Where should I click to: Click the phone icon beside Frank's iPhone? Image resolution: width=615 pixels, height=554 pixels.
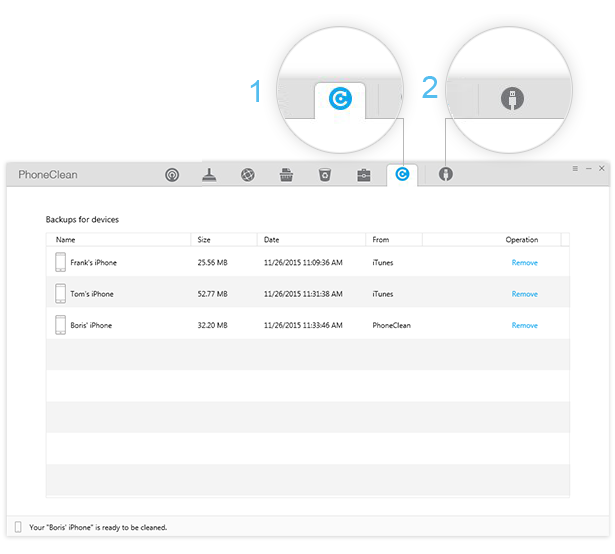60,262
